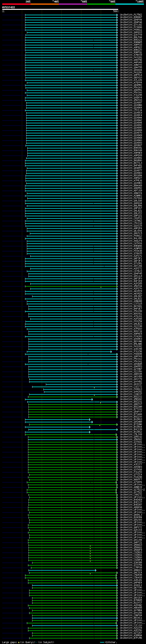This screenshot has width=146, height=644.
Task: Select the UniRef100_B9GSZ3 label
Action: 131,40
